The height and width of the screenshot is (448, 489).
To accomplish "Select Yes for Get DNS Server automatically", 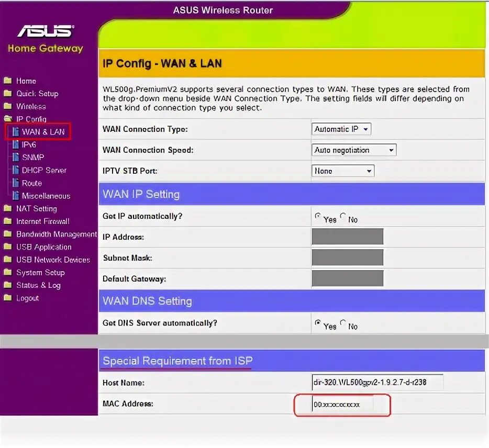I will coord(317,323).
